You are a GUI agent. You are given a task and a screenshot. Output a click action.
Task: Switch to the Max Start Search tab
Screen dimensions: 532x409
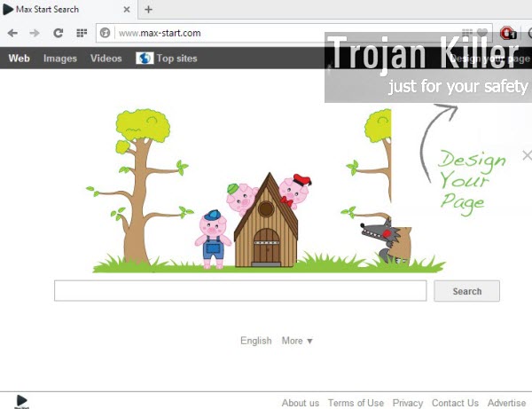[53, 10]
